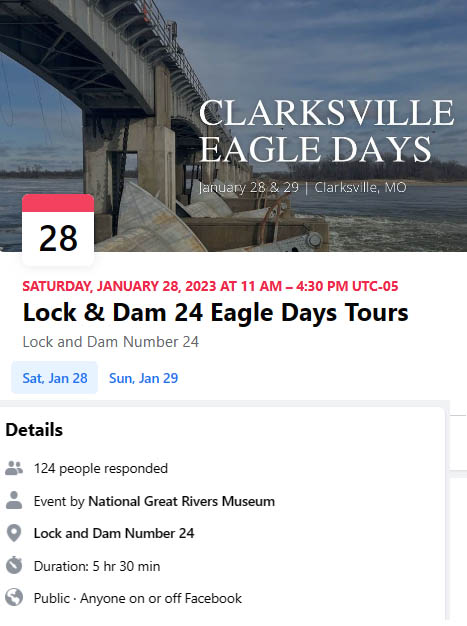Switch to the Sun, Jan 29 date tab
The image size is (467, 626).
(144, 378)
